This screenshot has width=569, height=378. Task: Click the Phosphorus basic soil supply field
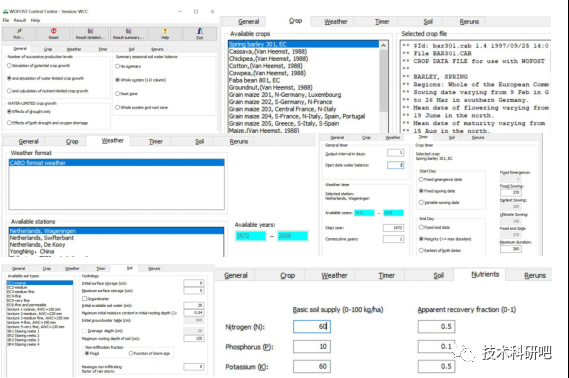click(312, 346)
